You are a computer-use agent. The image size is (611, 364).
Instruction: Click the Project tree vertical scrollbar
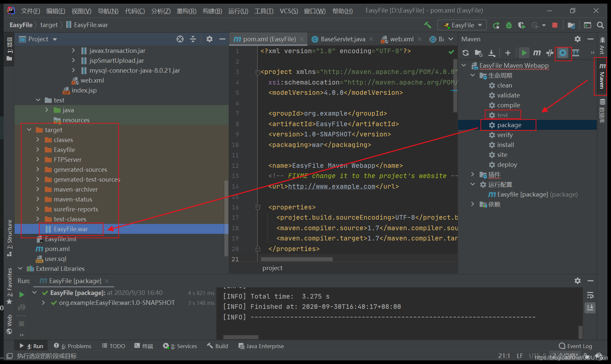[226, 218]
